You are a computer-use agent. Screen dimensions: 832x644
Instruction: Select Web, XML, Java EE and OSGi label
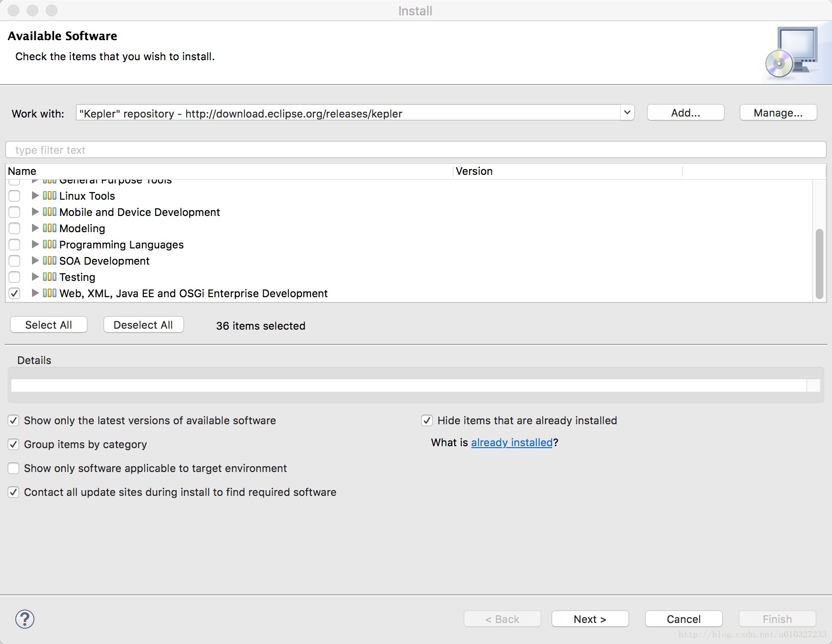pos(193,293)
